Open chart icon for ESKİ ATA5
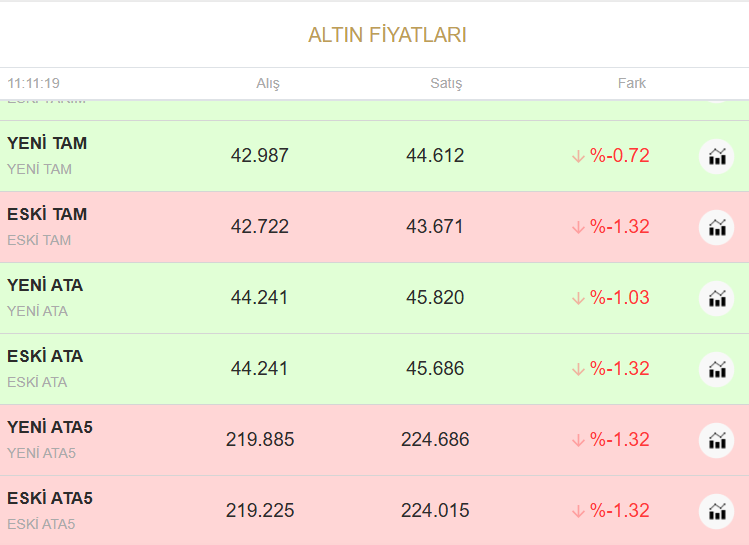 [x=716, y=511]
